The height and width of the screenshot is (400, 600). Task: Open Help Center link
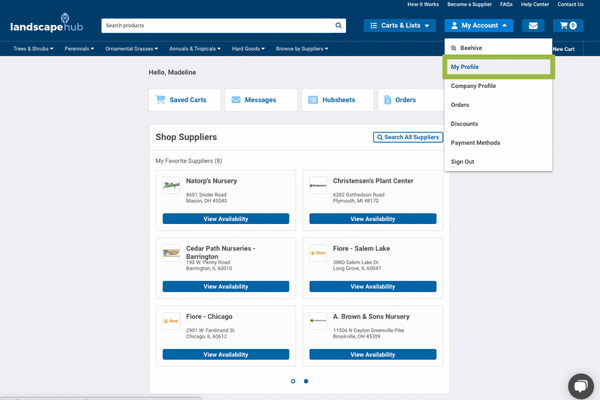tap(535, 4)
